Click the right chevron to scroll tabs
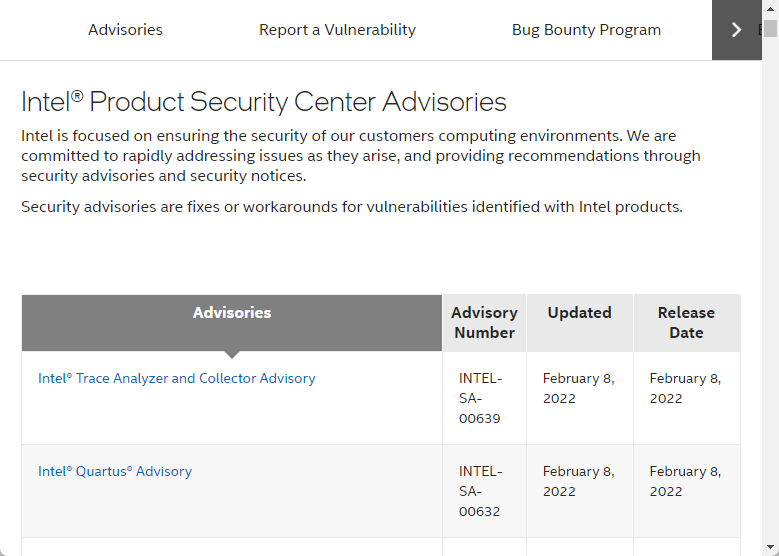 (737, 30)
